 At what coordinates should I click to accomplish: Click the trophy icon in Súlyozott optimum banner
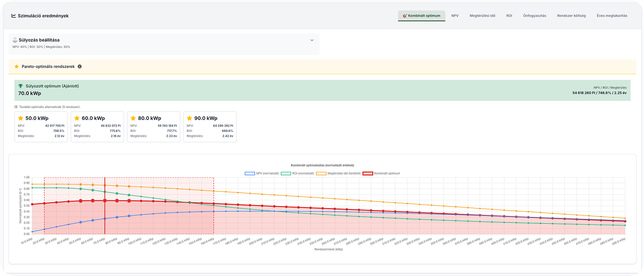tap(21, 86)
